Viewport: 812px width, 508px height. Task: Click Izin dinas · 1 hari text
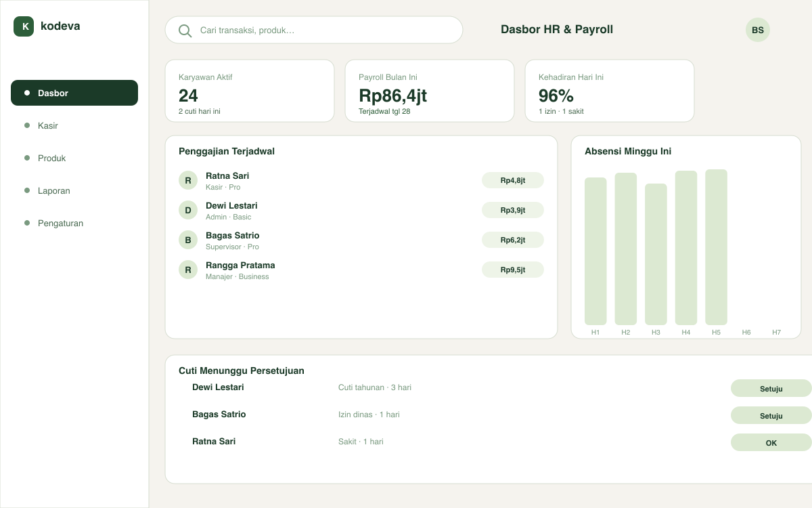point(369,415)
